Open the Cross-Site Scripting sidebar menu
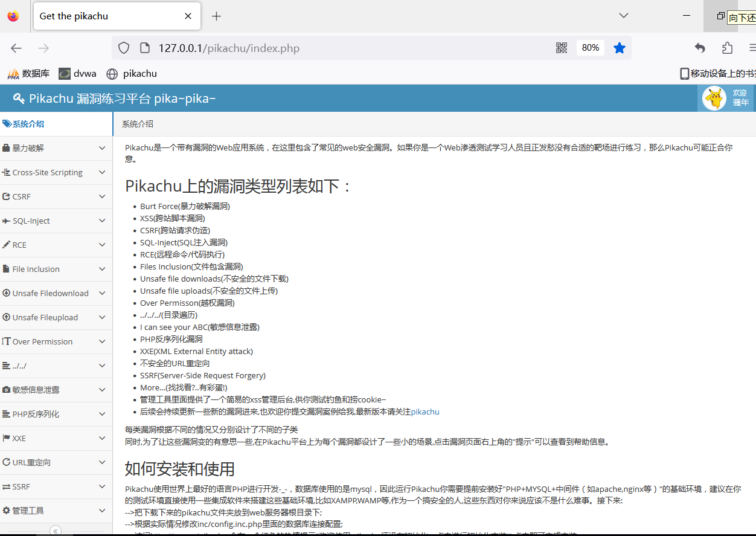 (56, 172)
